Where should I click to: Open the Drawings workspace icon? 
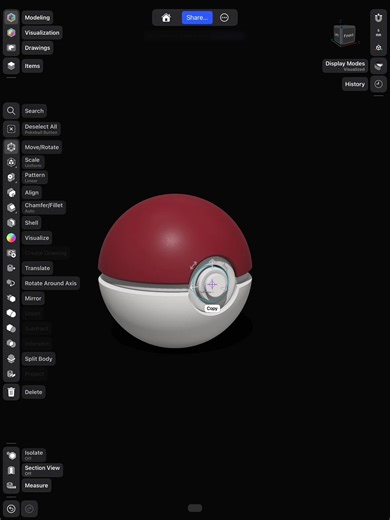pos(11,48)
